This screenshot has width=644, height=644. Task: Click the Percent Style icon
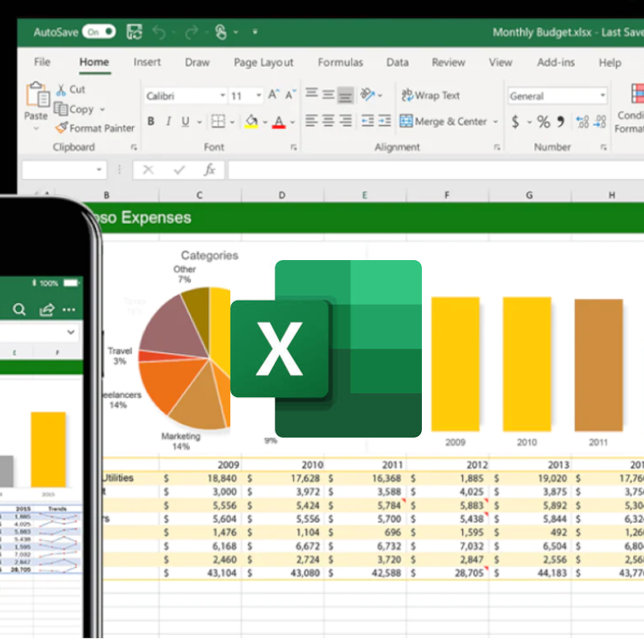[x=543, y=122]
